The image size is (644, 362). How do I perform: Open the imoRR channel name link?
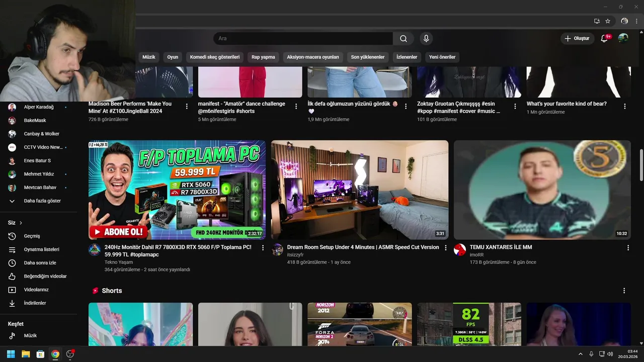[476, 255]
